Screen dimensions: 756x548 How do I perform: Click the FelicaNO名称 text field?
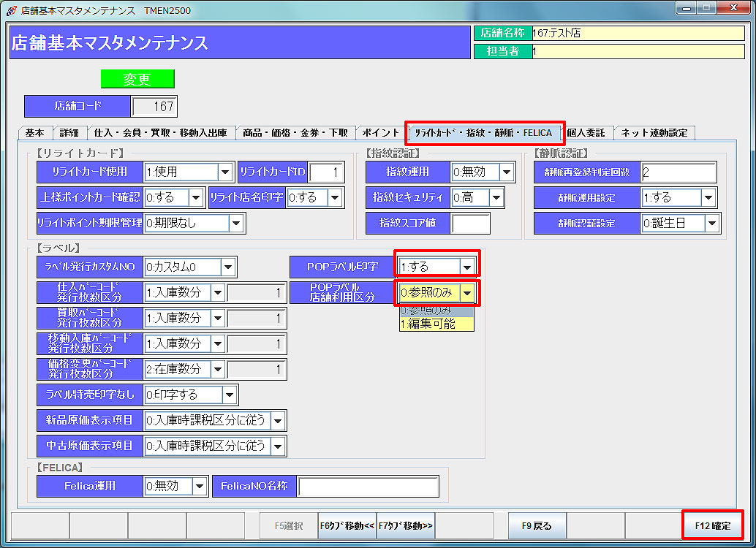click(368, 487)
